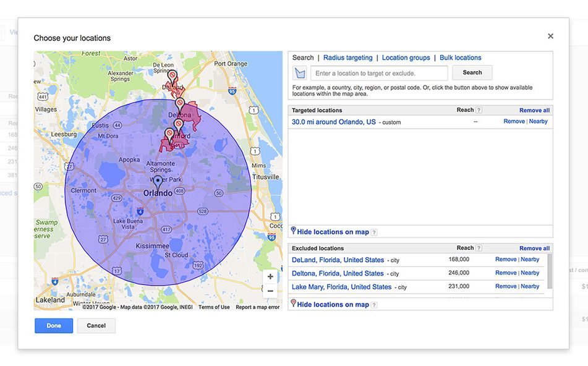Open the Bulk locations tab
This screenshot has width=588, height=366.
[460, 57]
